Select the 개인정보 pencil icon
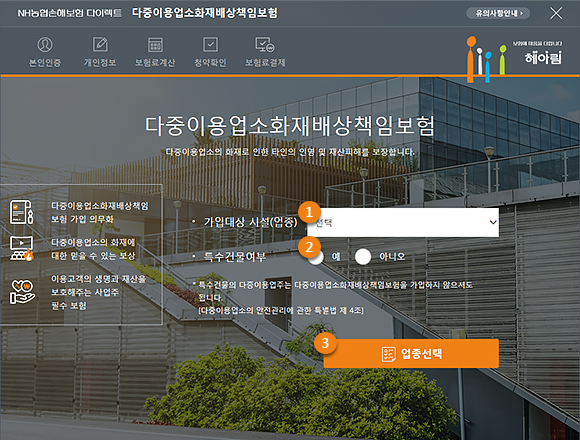Viewport: 580px width, 440px height. point(100,44)
